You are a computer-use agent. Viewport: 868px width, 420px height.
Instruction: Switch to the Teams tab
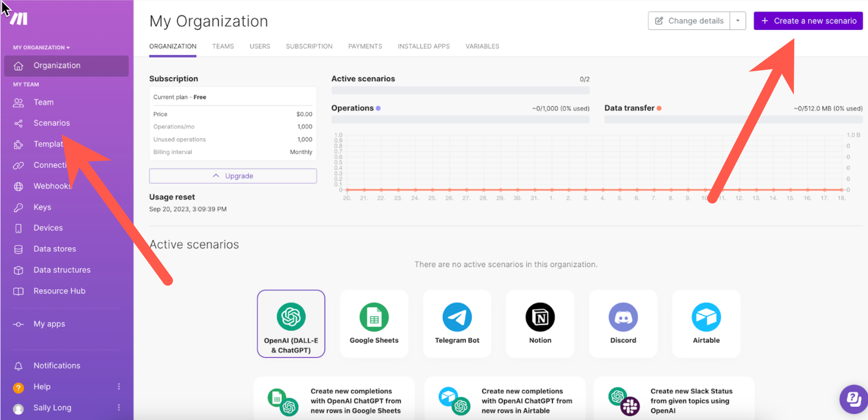223,46
